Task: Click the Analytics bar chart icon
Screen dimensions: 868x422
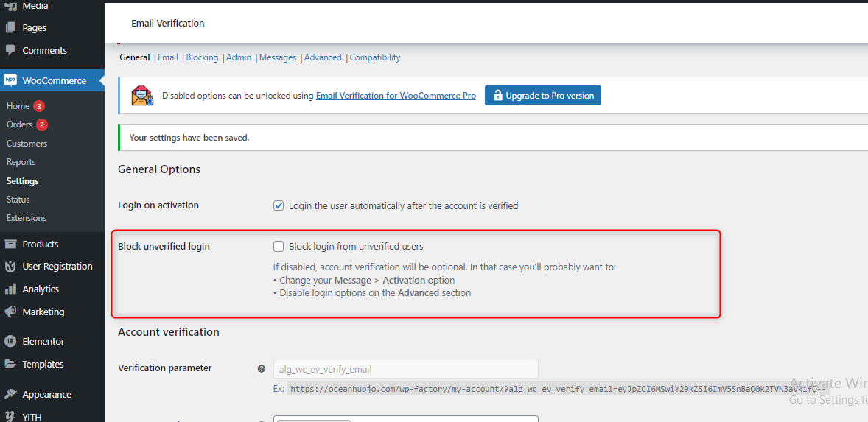Action: coord(10,289)
